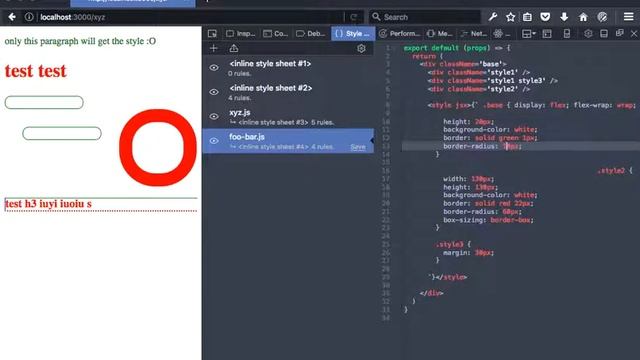Toggle visibility of xyz.js style sheet
The width and height of the screenshot is (640, 360).
click(214, 116)
